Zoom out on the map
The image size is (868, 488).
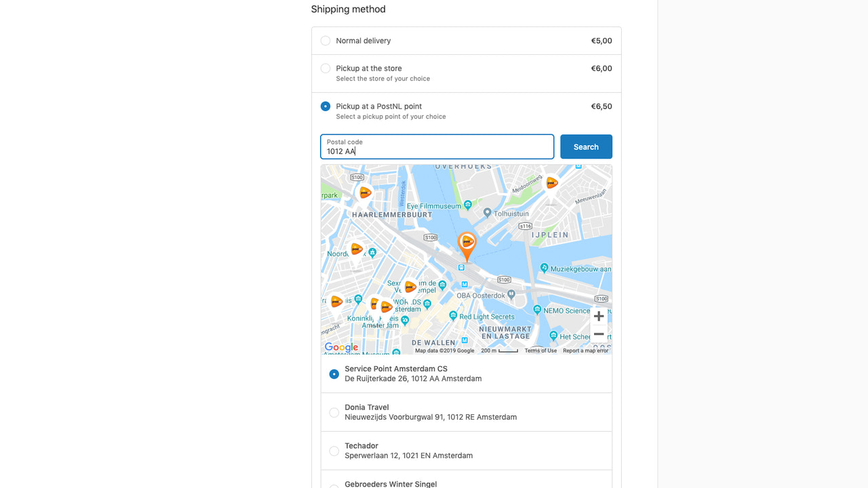coord(598,333)
